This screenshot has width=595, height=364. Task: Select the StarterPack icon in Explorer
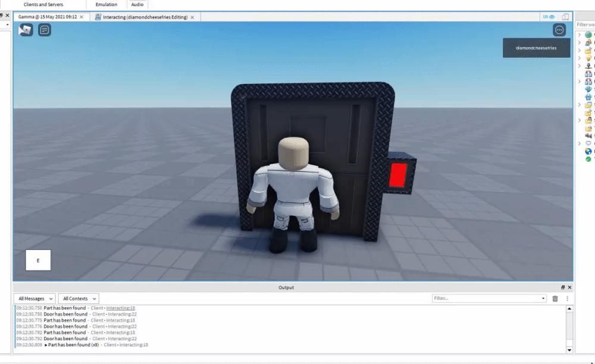tap(588, 112)
